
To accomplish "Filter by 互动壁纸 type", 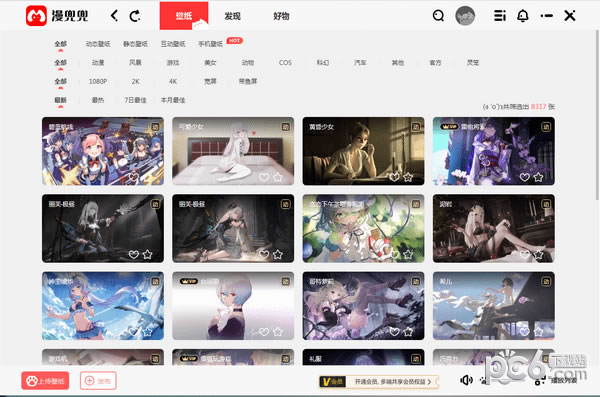I will tap(173, 44).
